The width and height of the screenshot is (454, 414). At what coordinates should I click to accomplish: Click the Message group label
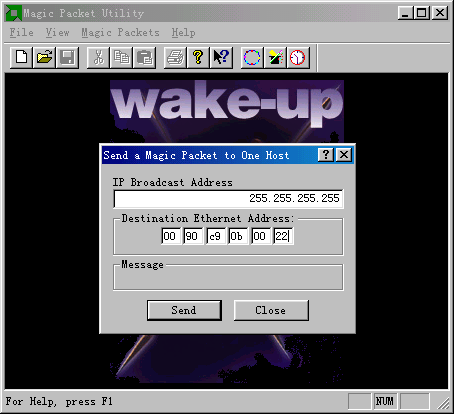click(x=142, y=264)
